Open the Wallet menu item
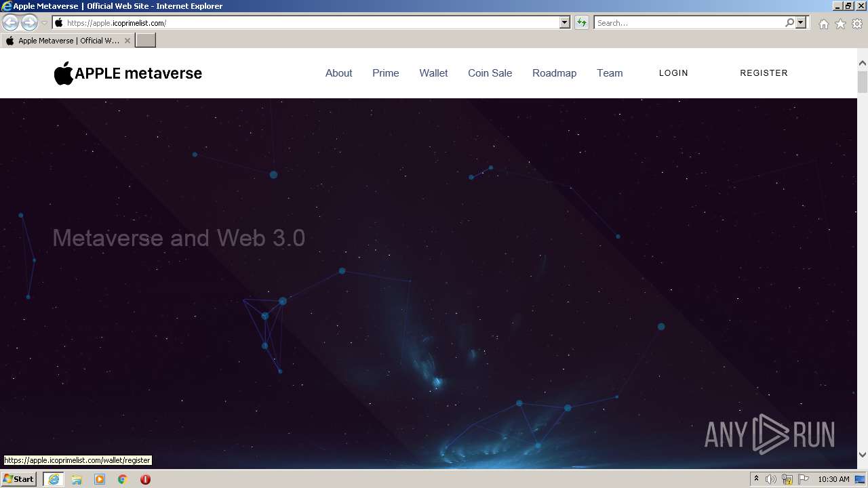The width and height of the screenshot is (868, 488). (x=433, y=73)
